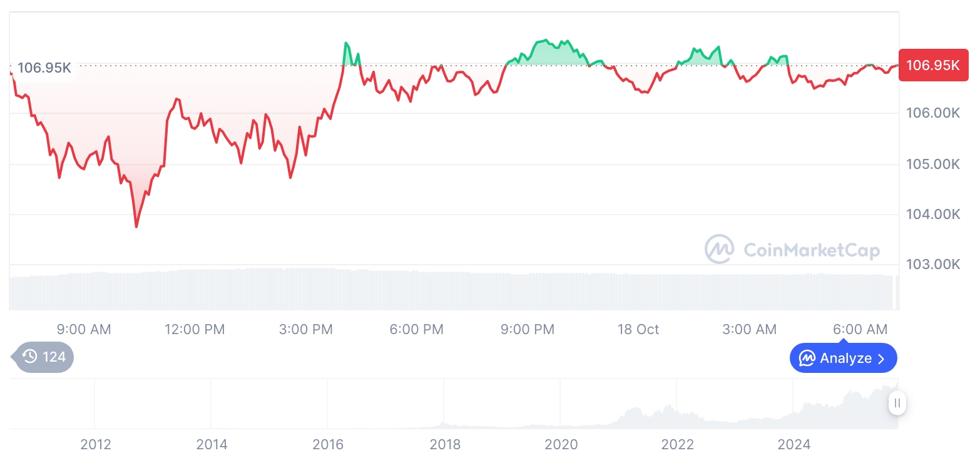Image resolution: width=980 pixels, height=458 pixels.
Task: Click the 104.00K price axis label
Action: coord(932,215)
